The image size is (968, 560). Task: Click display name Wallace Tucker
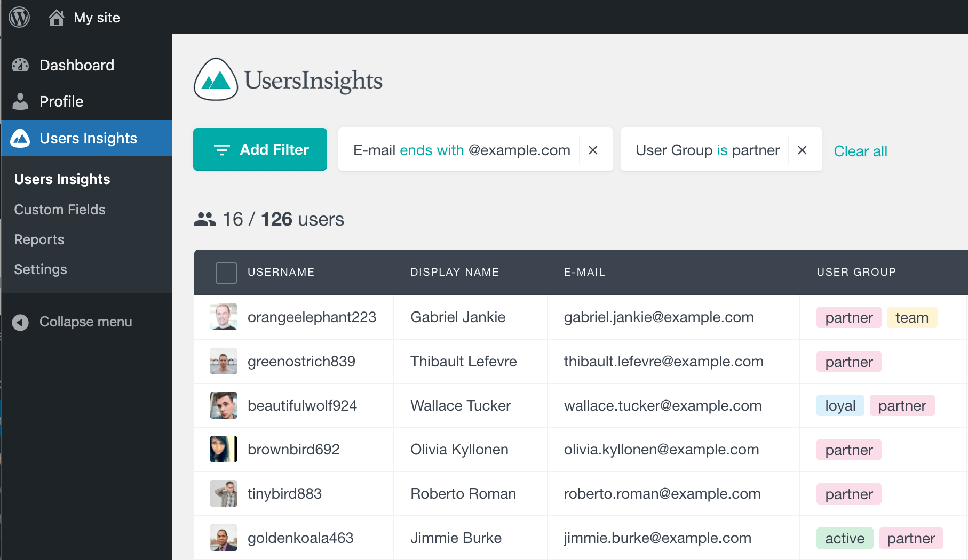click(461, 406)
